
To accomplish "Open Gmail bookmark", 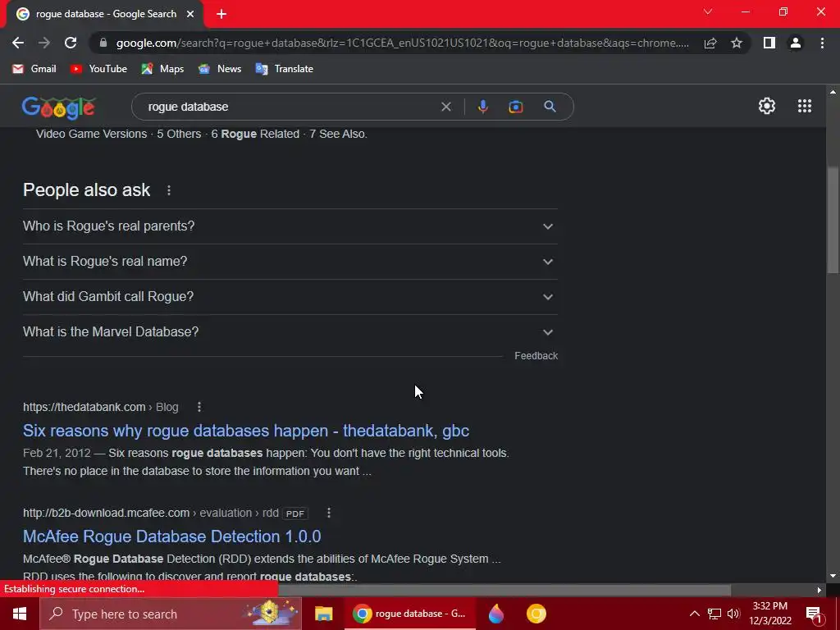I will [34, 69].
